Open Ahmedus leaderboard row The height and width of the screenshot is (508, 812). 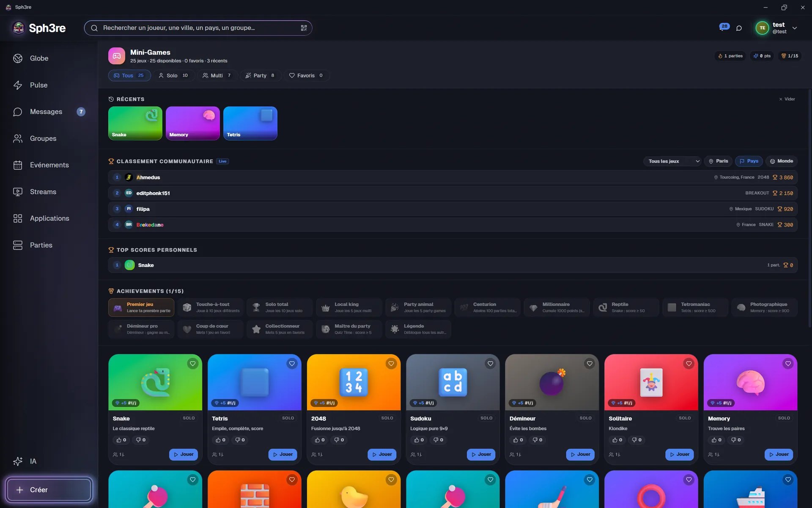click(x=453, y=177)
